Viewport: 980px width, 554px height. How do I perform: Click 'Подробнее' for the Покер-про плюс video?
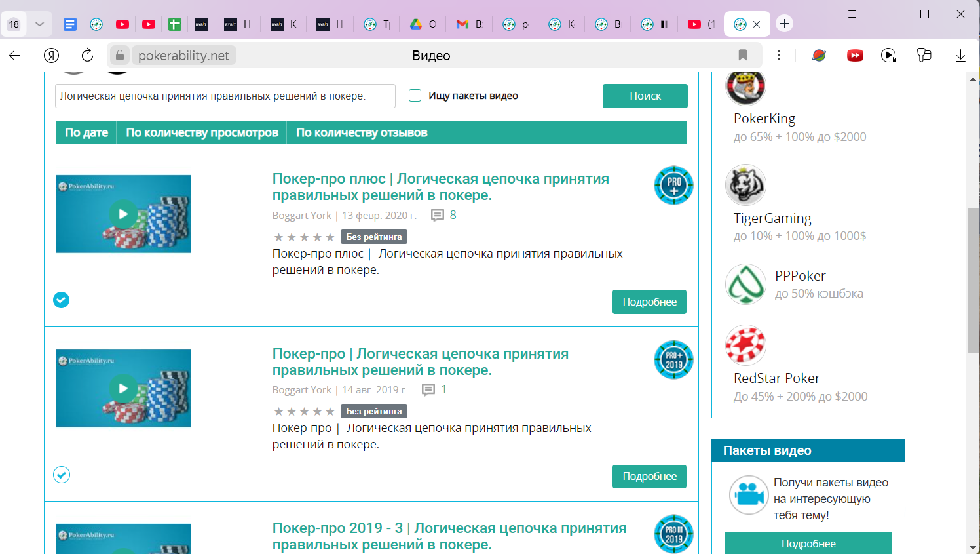(x=649, y=302)
